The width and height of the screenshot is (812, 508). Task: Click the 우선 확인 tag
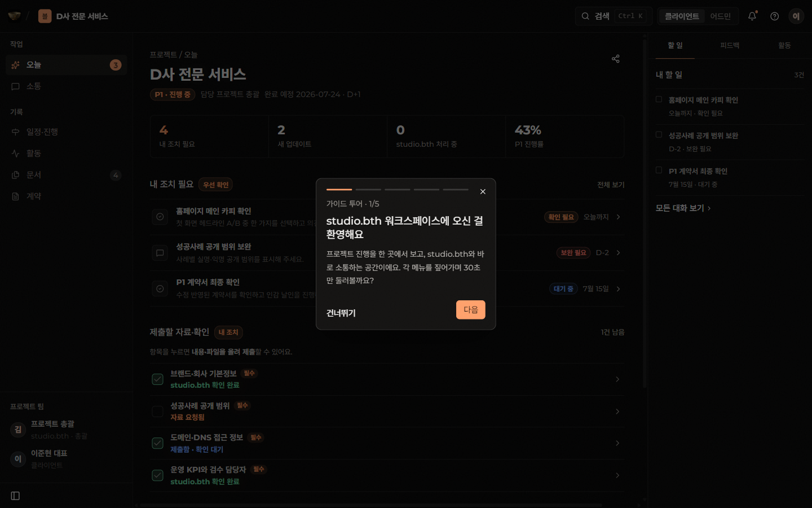[x=216, y=185]
